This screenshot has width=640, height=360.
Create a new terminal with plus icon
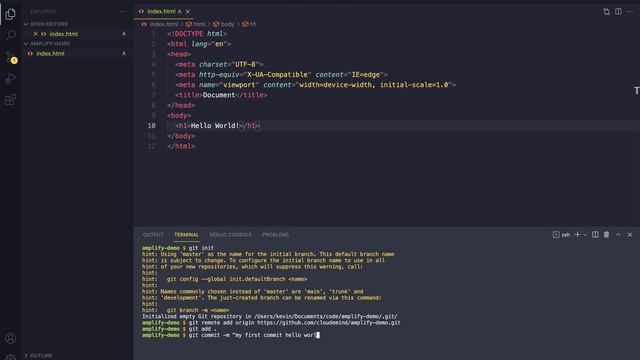(577, 235)
